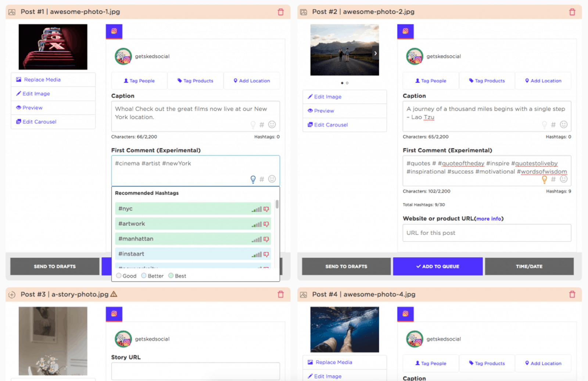Delete Post #3 with the trash icon
The height and width of the screenshot is (381, 588).
click(281, 294)
